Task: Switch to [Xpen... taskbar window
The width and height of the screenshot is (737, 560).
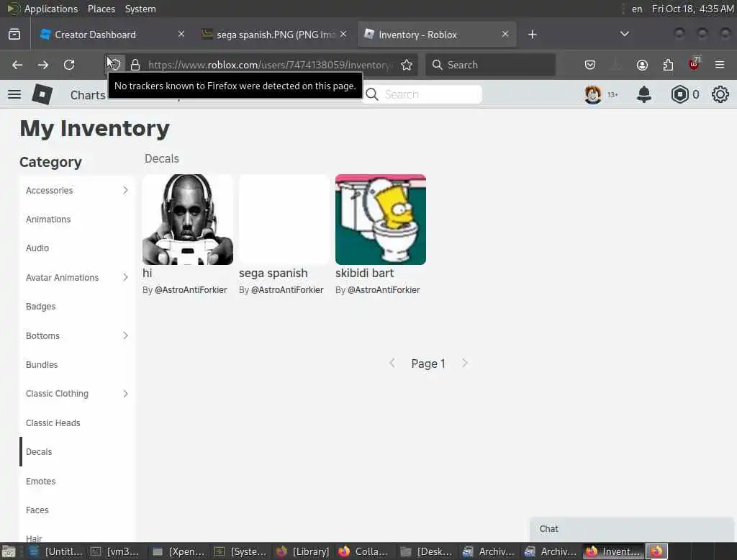Action: pos(179,551)
